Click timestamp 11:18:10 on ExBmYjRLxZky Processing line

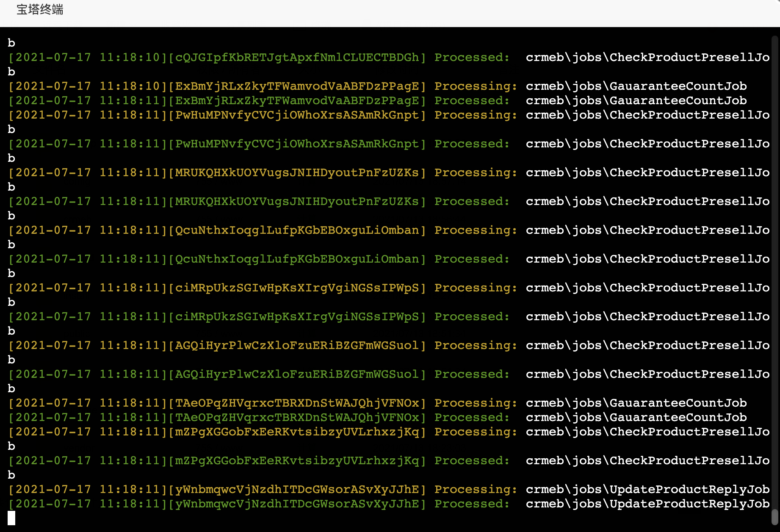(x=130, y=86)
